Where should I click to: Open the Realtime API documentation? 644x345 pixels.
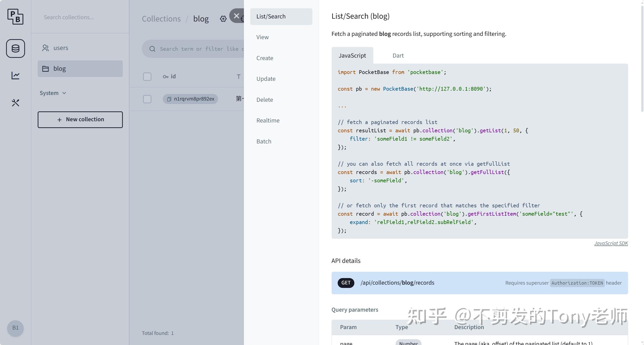(268, 120)
